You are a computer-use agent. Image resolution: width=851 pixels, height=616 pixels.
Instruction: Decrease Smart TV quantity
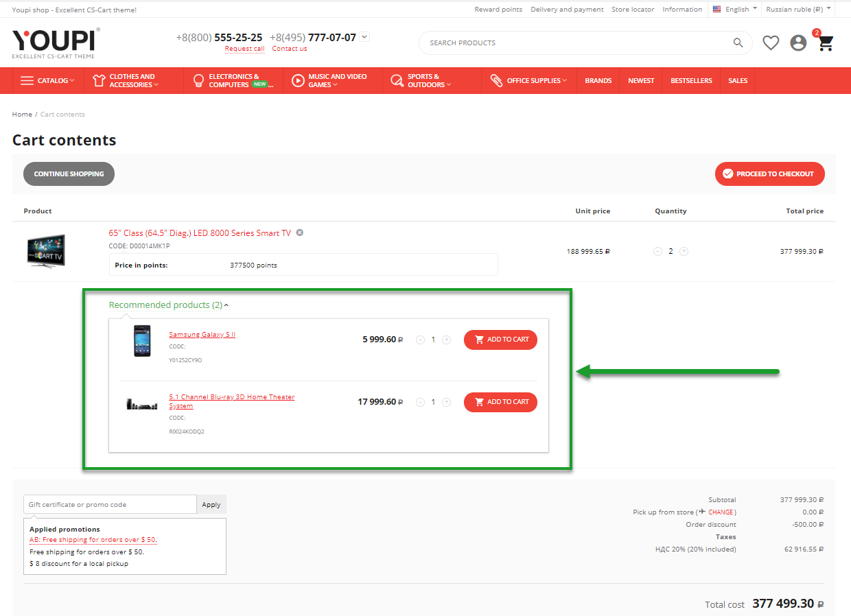657,252
